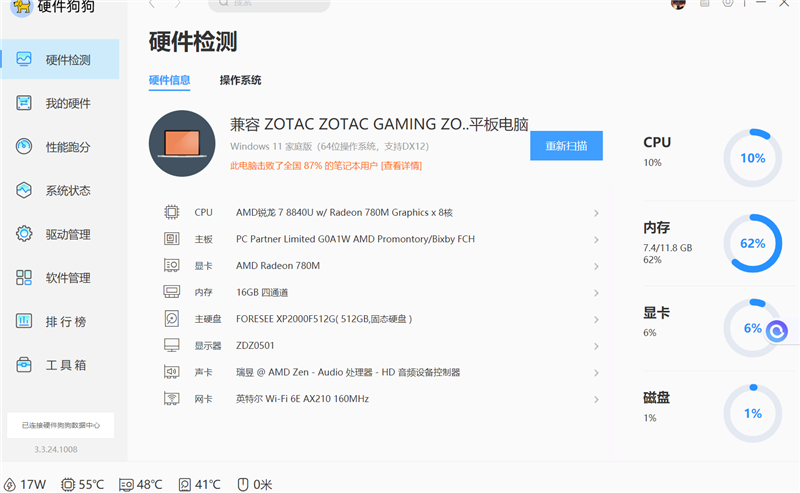Click the 重新扫描 button
This screenshot has width=800, height=493.
tap(566, 145)
